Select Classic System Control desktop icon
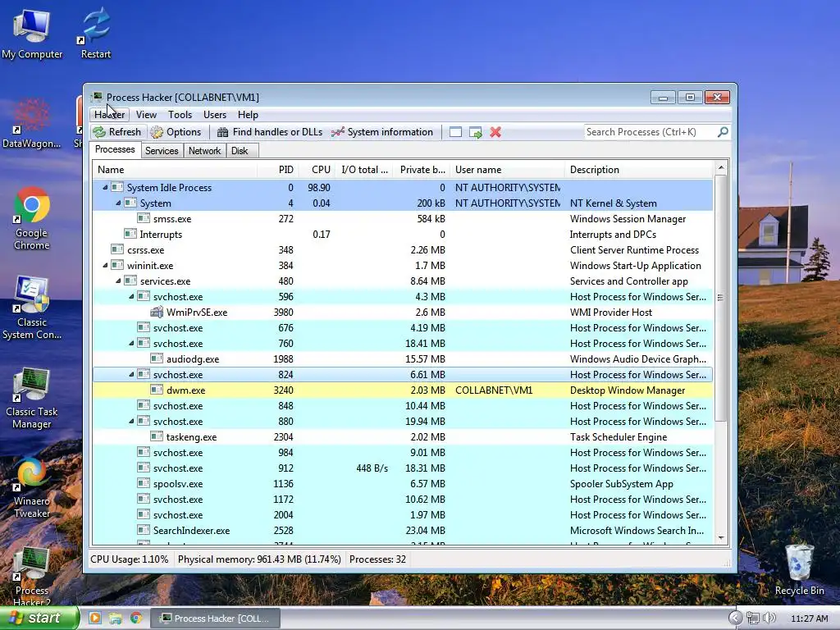Screen dimensions: 840x630 click(32, 308)
